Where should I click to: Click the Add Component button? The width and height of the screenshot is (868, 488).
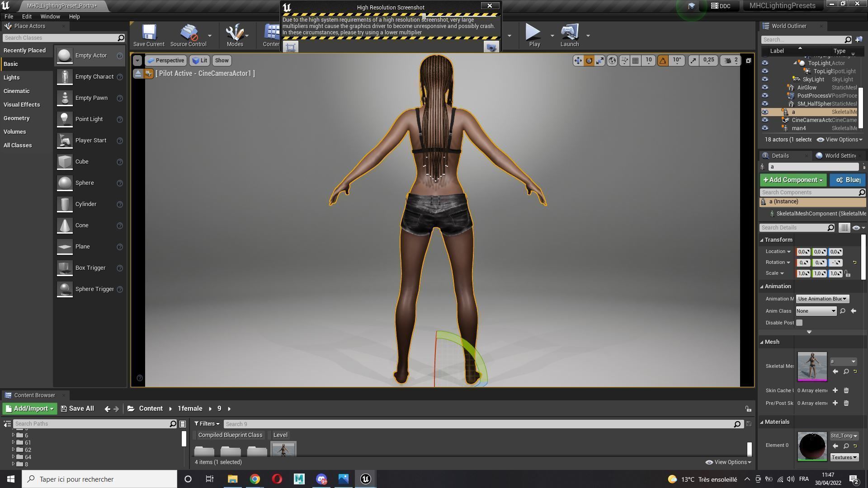[793, 180]
